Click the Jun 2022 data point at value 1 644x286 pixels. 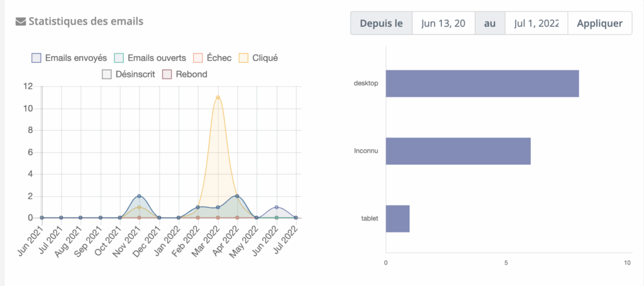pyautogui.click(x=276, y=207)
